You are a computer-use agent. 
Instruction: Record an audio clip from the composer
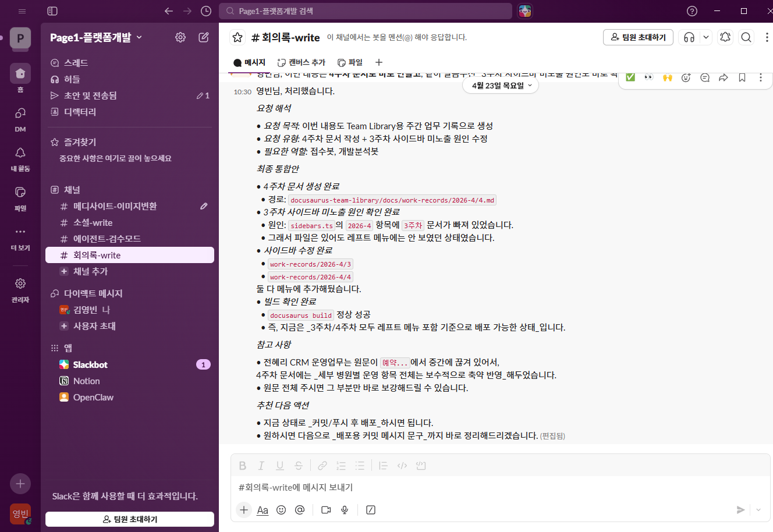[x=345, y=510]
